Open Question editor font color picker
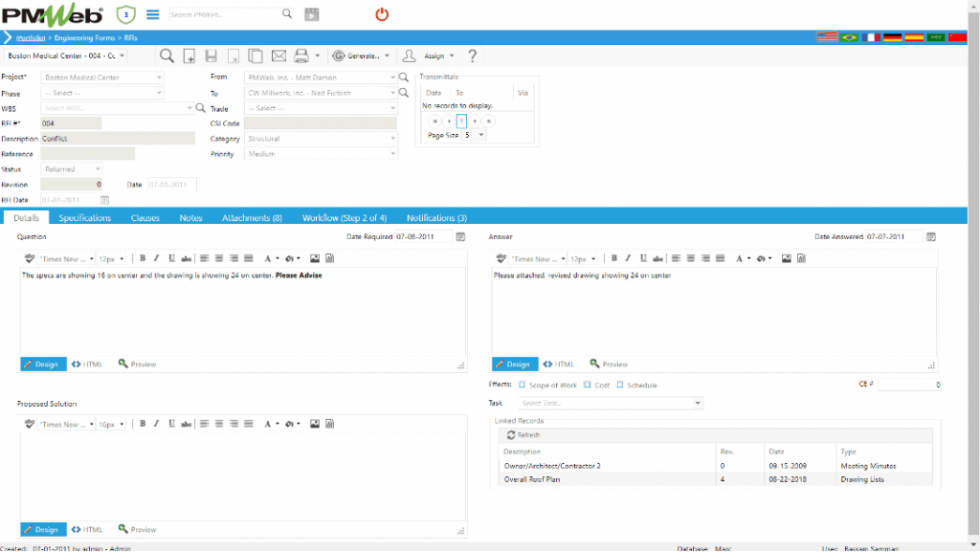The image size is (980, 552). [270, 258]
